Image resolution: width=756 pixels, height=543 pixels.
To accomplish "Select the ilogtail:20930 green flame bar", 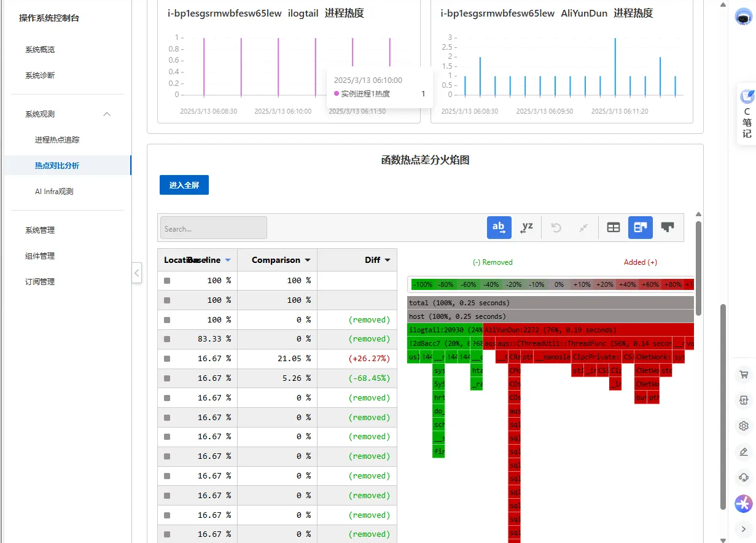I will (x=445, y=330).
